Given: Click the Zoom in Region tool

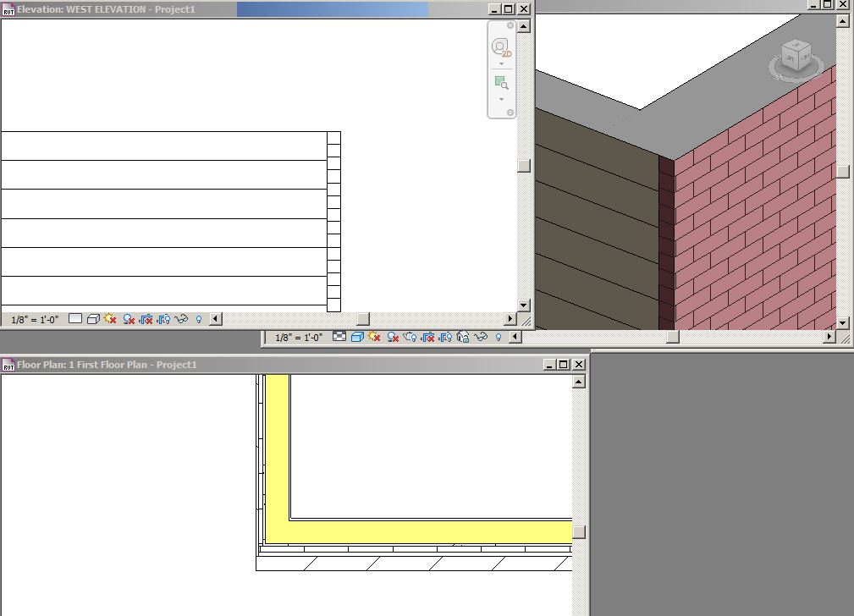Looking at the screenshot, I should click(501, 83).
